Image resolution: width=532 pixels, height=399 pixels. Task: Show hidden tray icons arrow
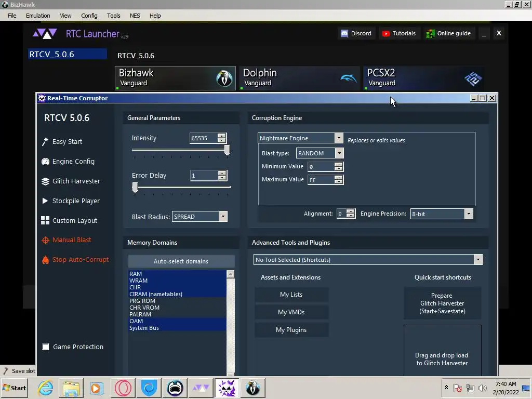click(446, 387)
